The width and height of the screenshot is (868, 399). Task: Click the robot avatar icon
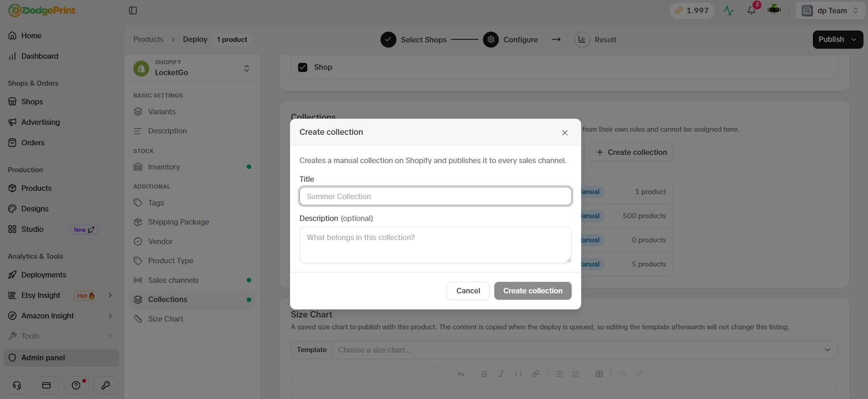point(774,9)
